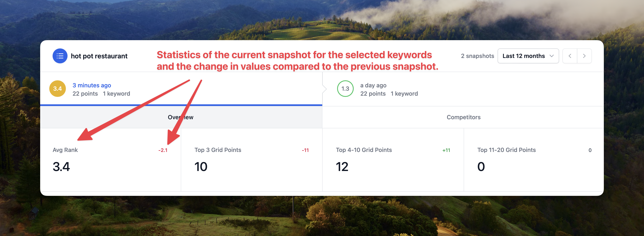This screenshot has width=644, height=236.
Task: Click the -2.1 Avg Rank change indicator
Action: pyautogui.click(x=163, y=150)
